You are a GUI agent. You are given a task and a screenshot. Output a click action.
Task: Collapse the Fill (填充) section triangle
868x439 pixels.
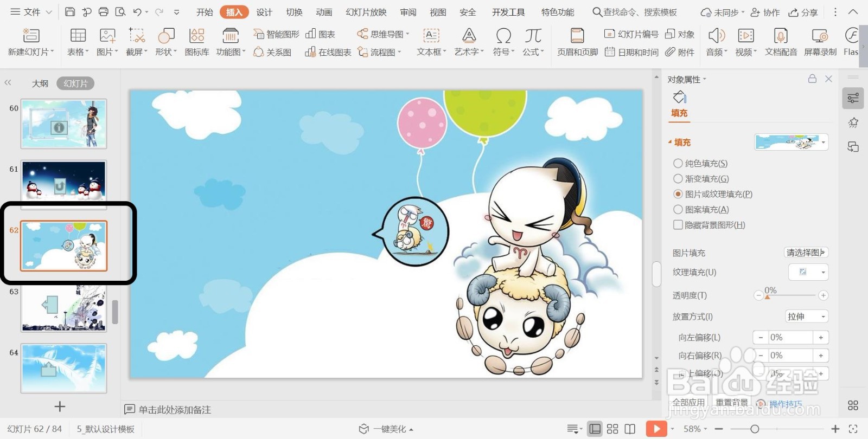670,142
